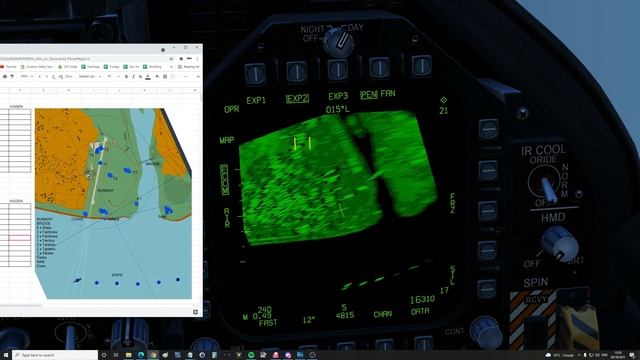Image resolution: width=640 pixels, height=360 pixels.
Task: Click the boxed PEN label on radar display
Action: [x=369, y=95]
